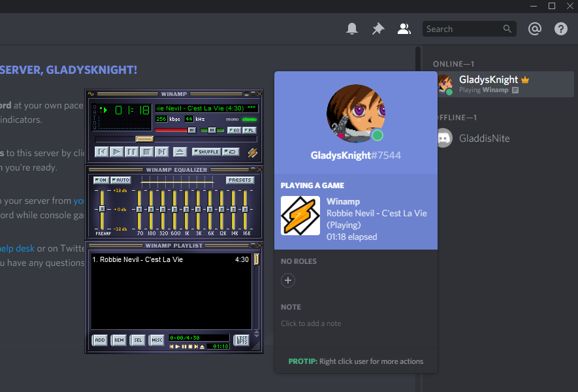Open Discord mentions inbox icon
The height and width of the screenshot is (392, 578).
534,29
